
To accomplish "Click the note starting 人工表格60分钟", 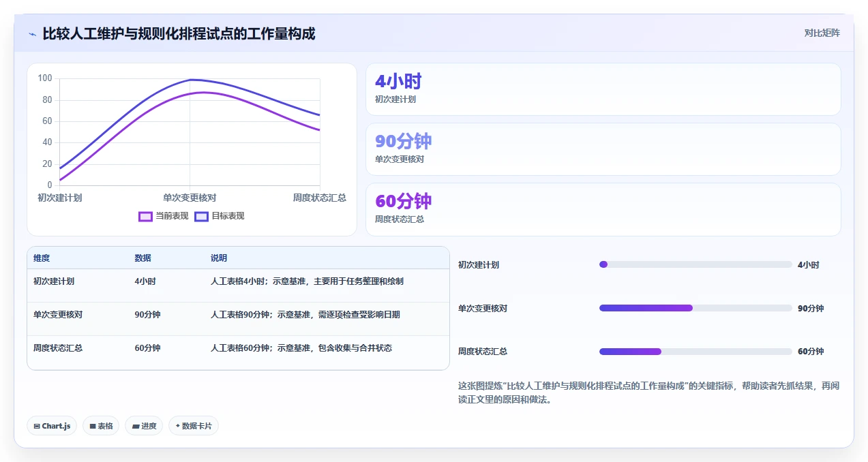I will (301, 348).
